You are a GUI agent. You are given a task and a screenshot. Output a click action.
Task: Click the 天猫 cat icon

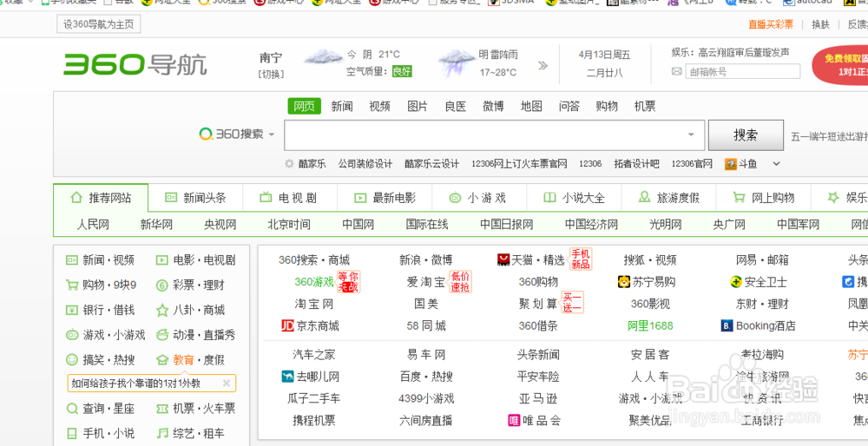[503, 259]
